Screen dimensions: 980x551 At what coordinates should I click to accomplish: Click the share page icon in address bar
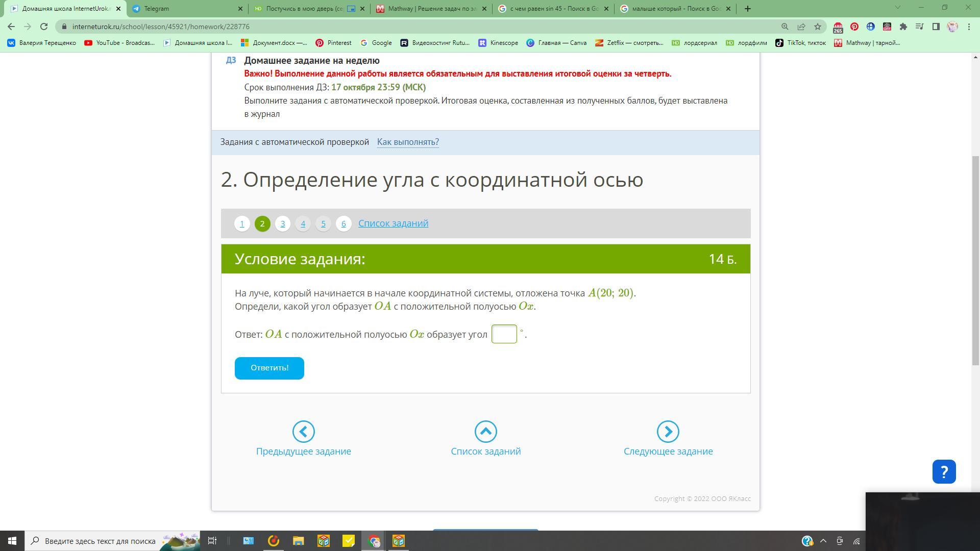click(x=801, y=27)
